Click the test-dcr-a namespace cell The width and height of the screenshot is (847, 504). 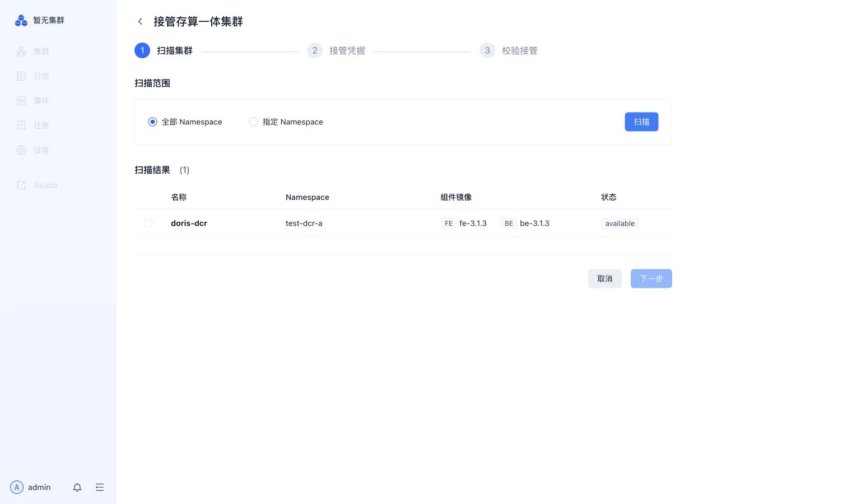[x=304, y=223]
